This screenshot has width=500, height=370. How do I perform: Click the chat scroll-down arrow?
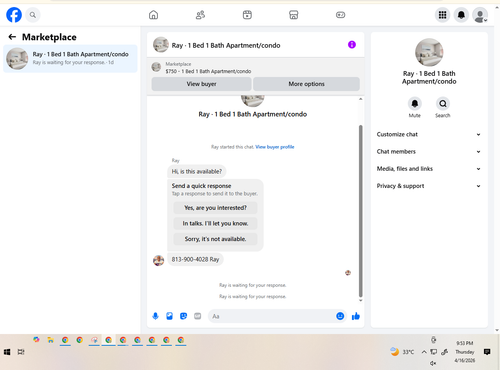(x=360, y=300)
